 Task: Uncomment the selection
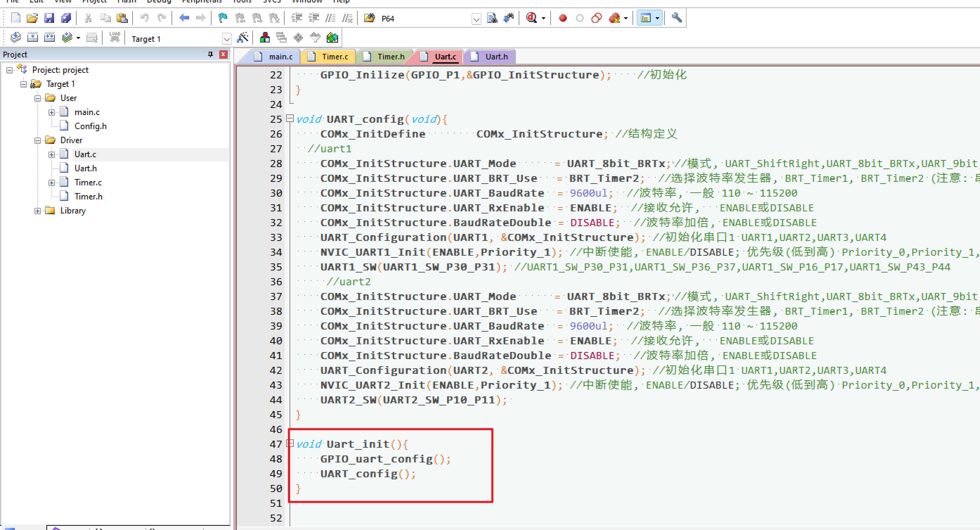347,18
